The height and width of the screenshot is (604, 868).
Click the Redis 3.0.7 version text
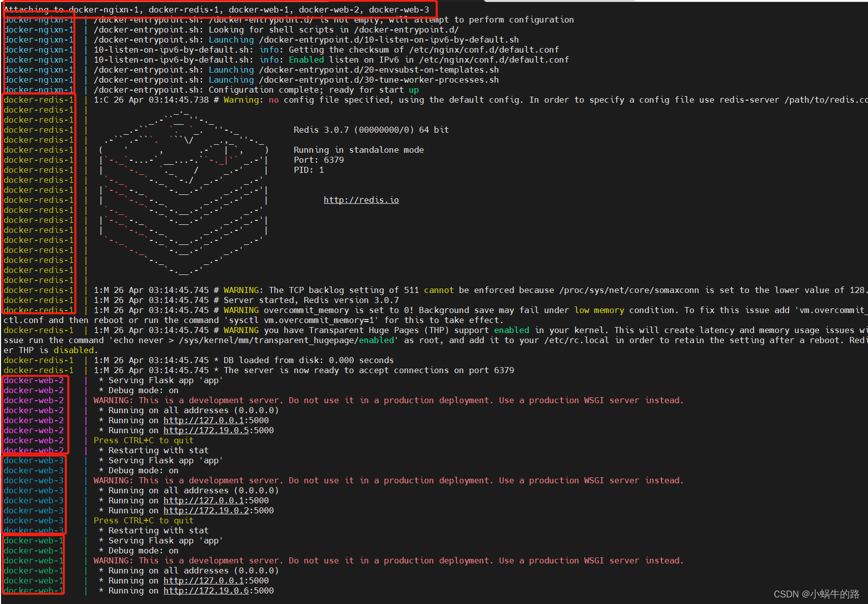click(x=370, y=129)
